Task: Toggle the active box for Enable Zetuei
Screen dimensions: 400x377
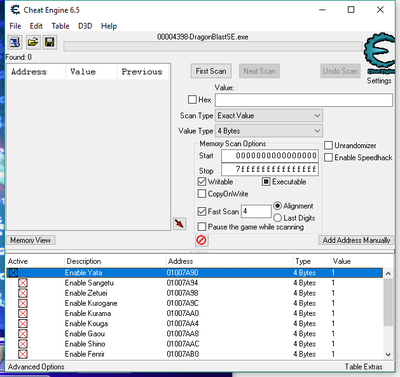Action: (x=23, y=293)
